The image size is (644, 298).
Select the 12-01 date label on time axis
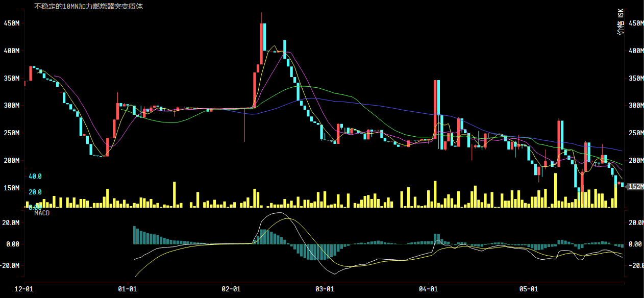pyautogui.click(x=24, y=289)
